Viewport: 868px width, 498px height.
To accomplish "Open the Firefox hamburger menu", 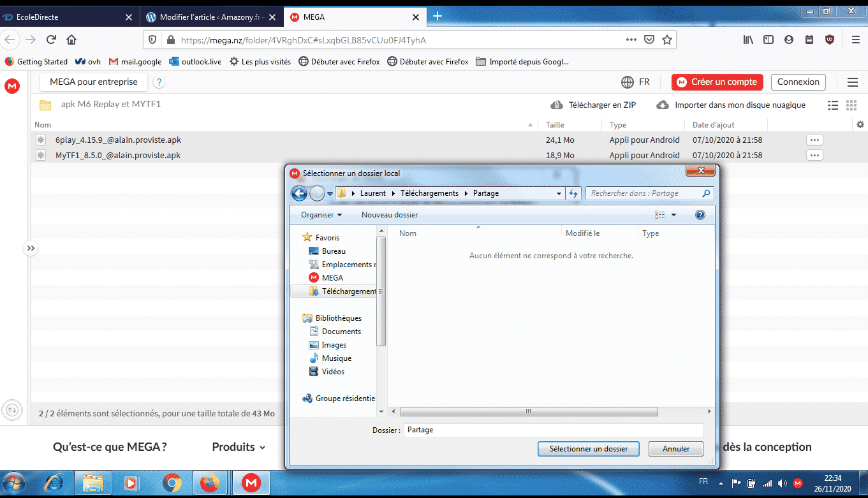I will click(x=855, y=40).
